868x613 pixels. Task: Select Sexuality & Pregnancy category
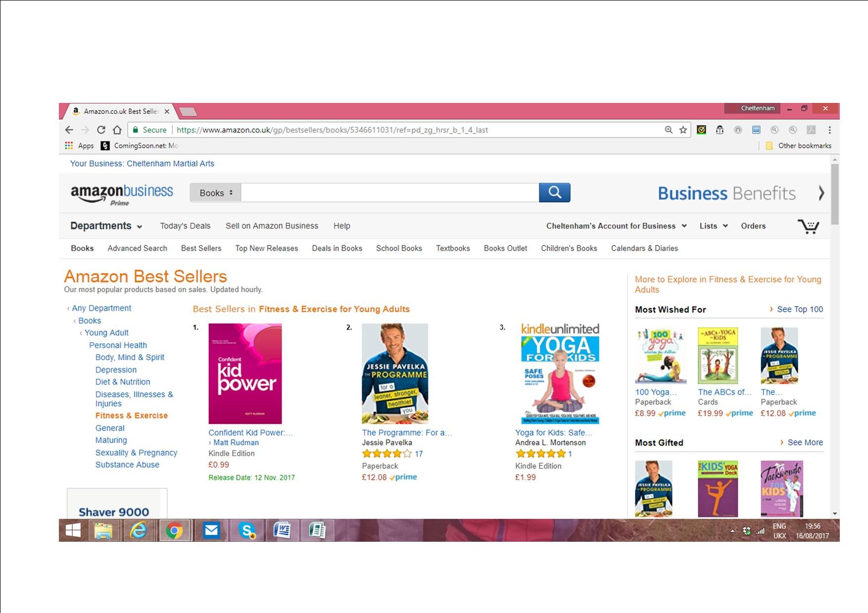(x=136, y=453)
